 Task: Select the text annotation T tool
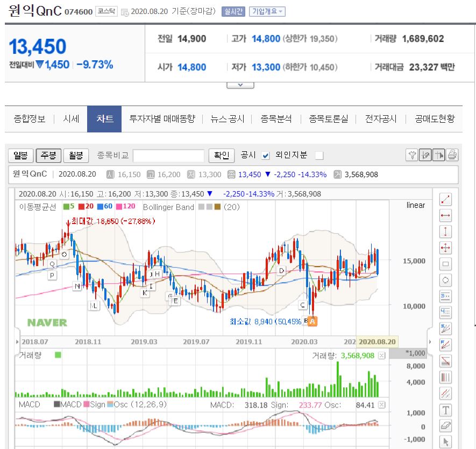[x=445, y=410]
